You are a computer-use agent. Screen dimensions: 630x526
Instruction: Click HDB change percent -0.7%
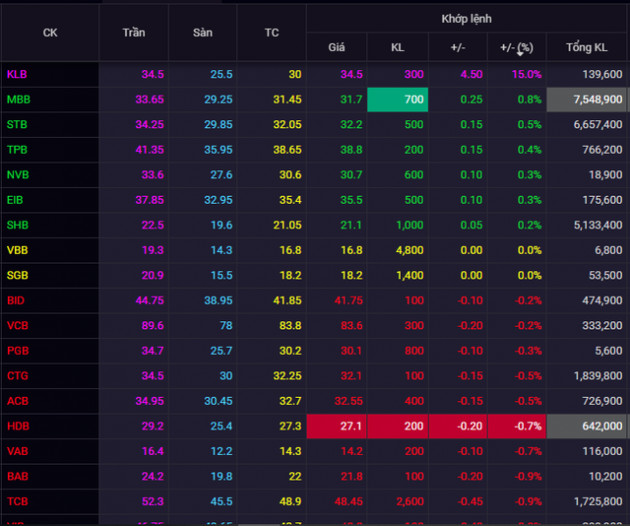[517, 426]
